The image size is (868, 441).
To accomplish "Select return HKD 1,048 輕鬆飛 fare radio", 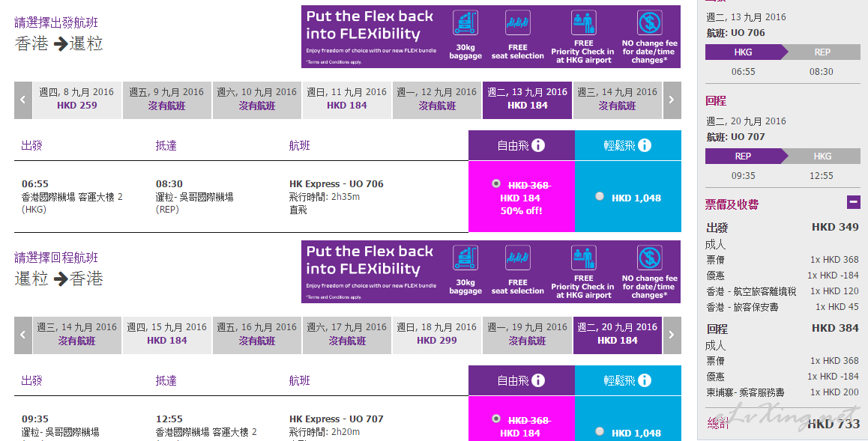I will click(600, 431).
